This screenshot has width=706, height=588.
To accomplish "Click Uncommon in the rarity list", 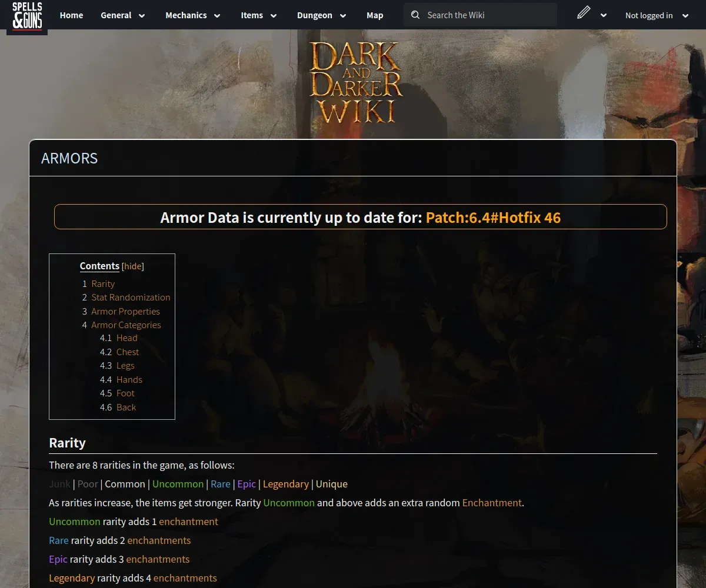I will (178, 484).
